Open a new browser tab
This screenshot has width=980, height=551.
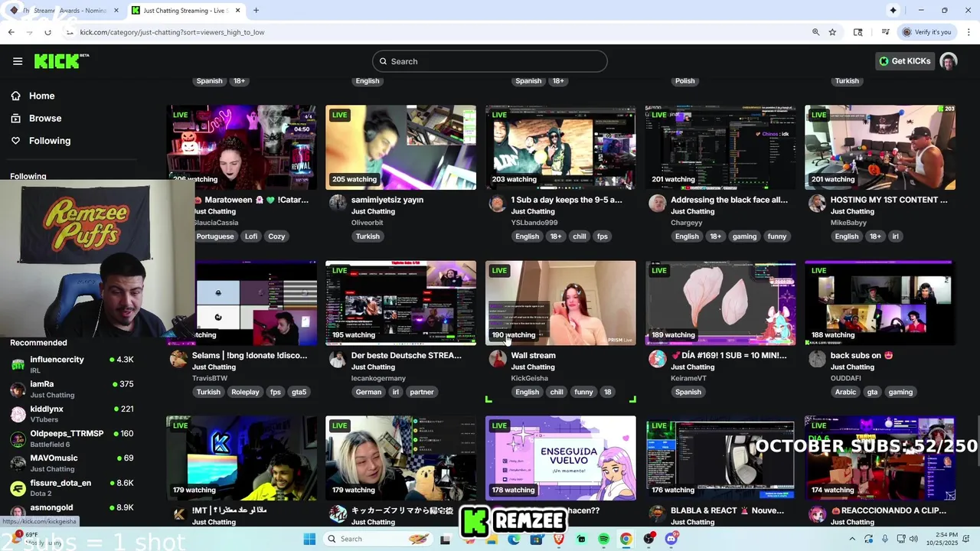point(256,11)
